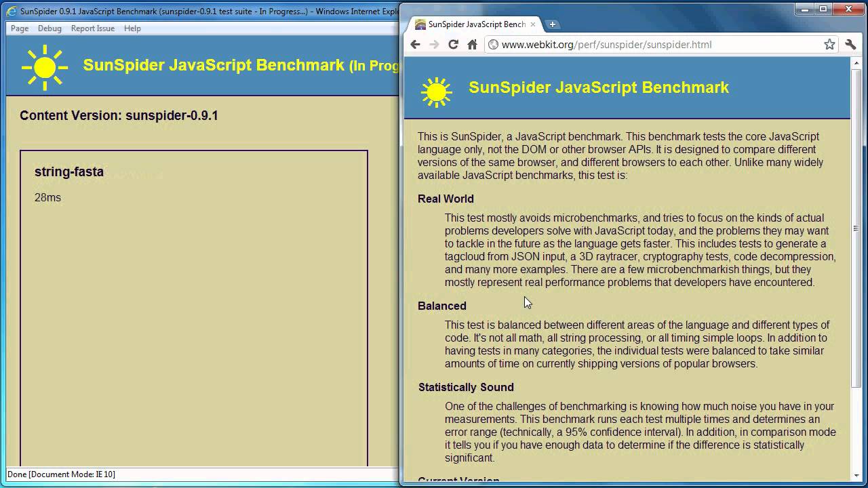
Task: Click the sun logo in Chrome page
Action: (x=436, y=91)
